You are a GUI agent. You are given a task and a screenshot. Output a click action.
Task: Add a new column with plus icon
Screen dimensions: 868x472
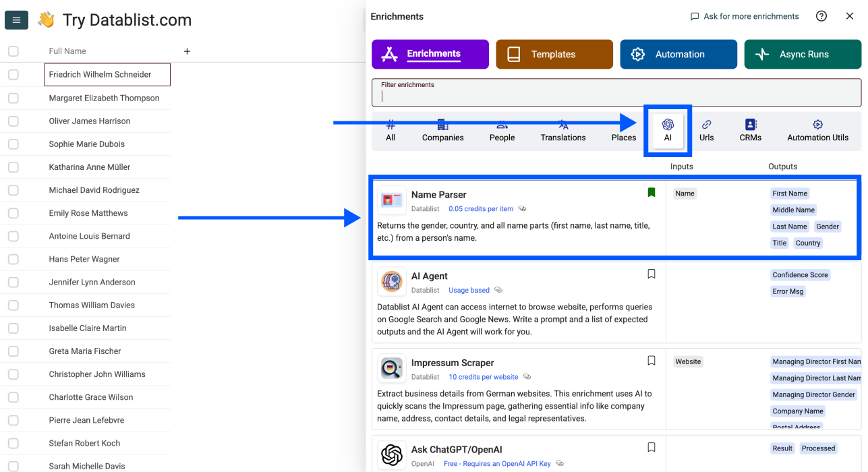[x=187, y=51]
